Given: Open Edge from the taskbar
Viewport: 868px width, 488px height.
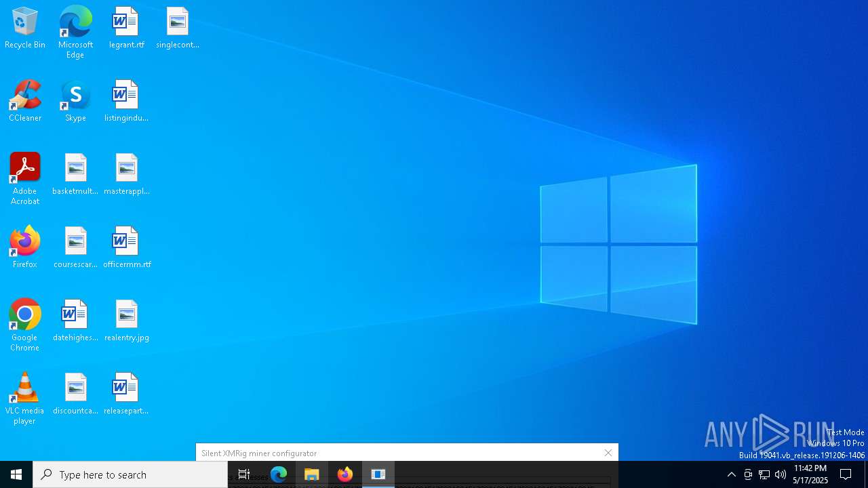Looking at the screenshot, I should 279,474.
